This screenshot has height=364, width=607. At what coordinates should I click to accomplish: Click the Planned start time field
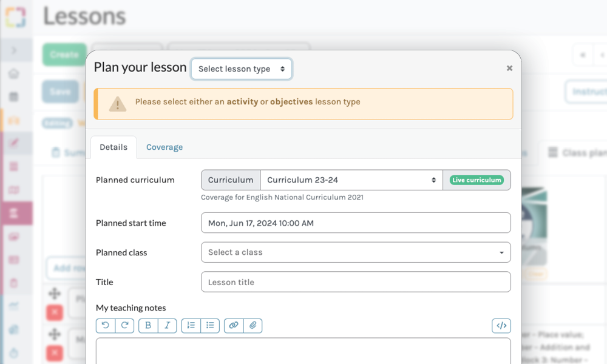pos(356,223)
